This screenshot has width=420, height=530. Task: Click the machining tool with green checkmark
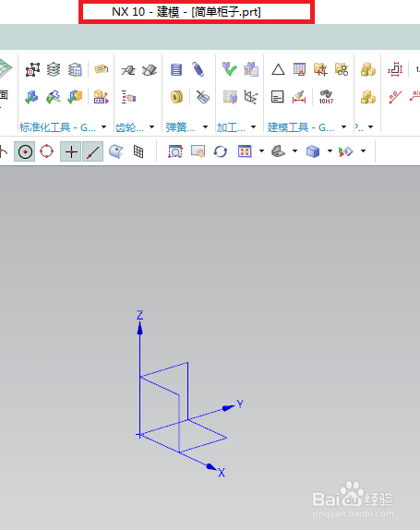(230, 69)
